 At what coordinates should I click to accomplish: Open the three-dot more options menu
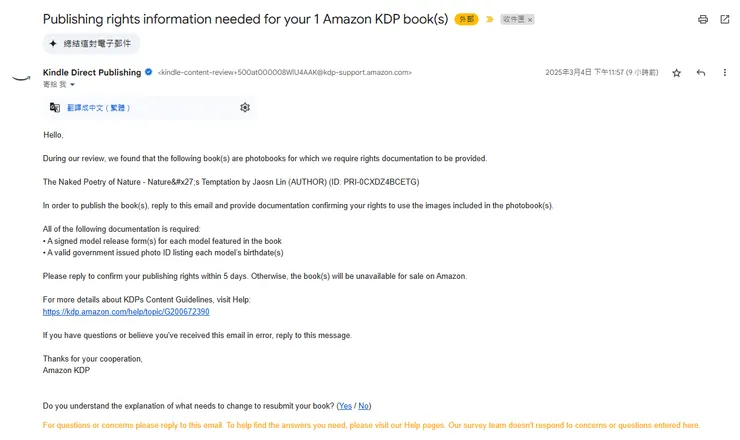tap(725, 73)
